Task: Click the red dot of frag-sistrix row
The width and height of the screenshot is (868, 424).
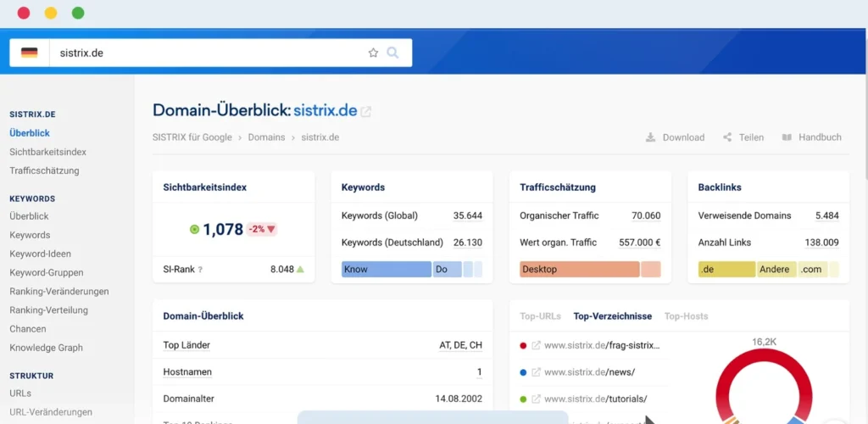Action: click(523, 345)
